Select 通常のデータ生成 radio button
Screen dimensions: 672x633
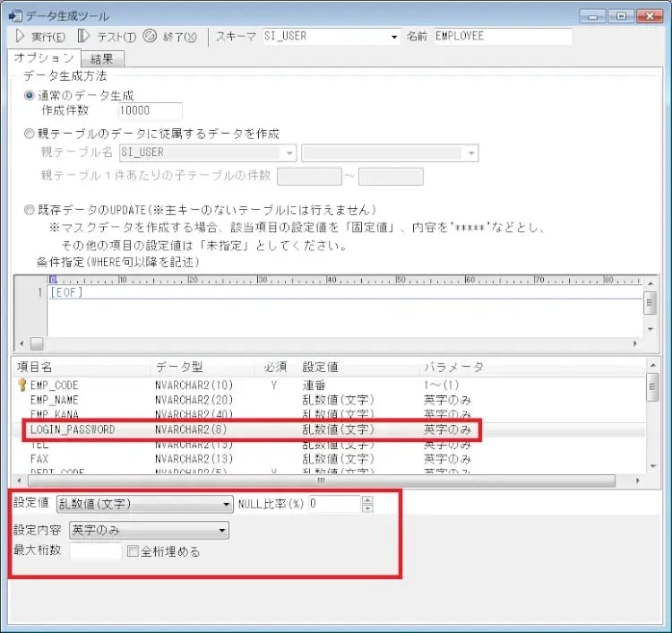[31, 95]
